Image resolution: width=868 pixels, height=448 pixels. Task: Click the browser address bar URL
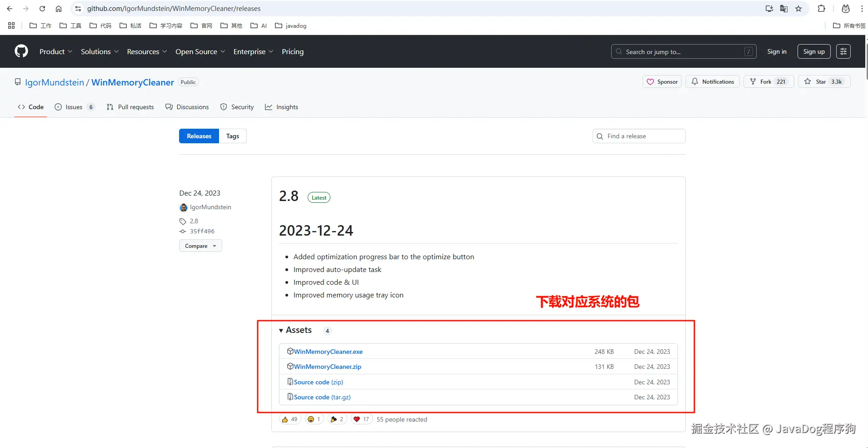[174, 9]
